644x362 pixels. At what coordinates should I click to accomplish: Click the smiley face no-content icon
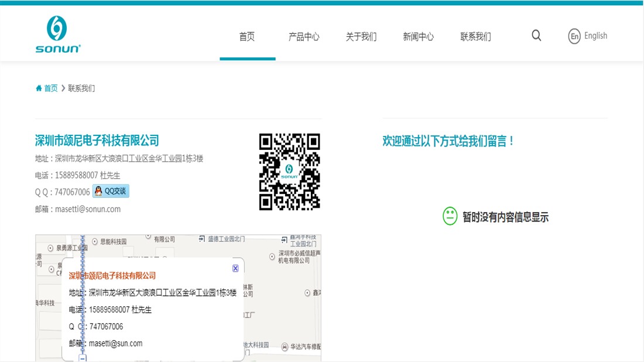click(450, 216)
